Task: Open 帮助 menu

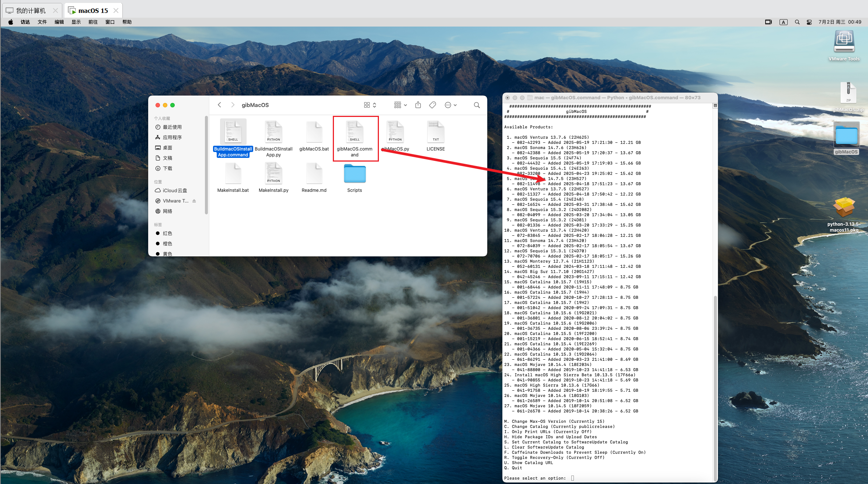Action: pyautogui.click(x=127, y=22)
